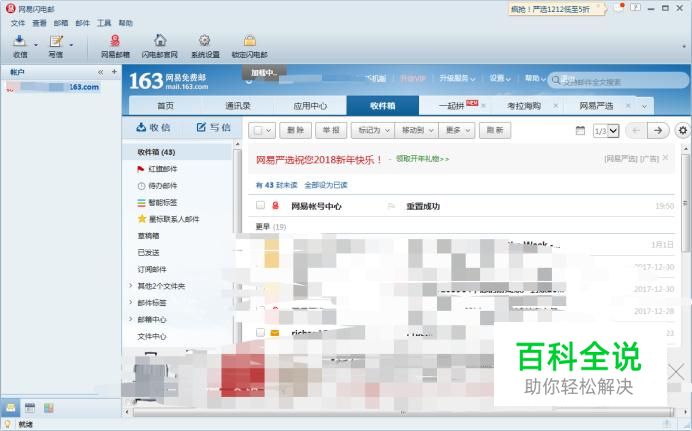Screen dimensions: 692x431
Task: Open the 升级服务 header dropdown
Action: (x=457, y=79)
